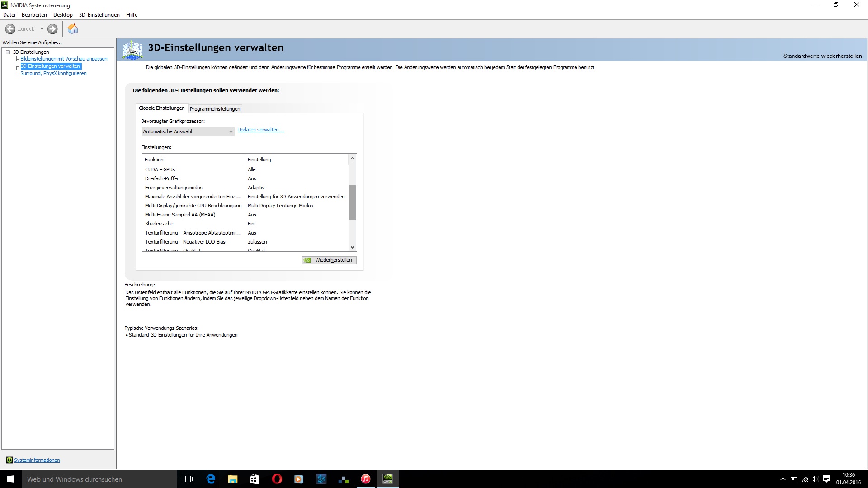The width and height of the screenshot is (868, 488).
Task: Click the Updates verwalten link
Action: pyautogui.click(x=260, y=130)
